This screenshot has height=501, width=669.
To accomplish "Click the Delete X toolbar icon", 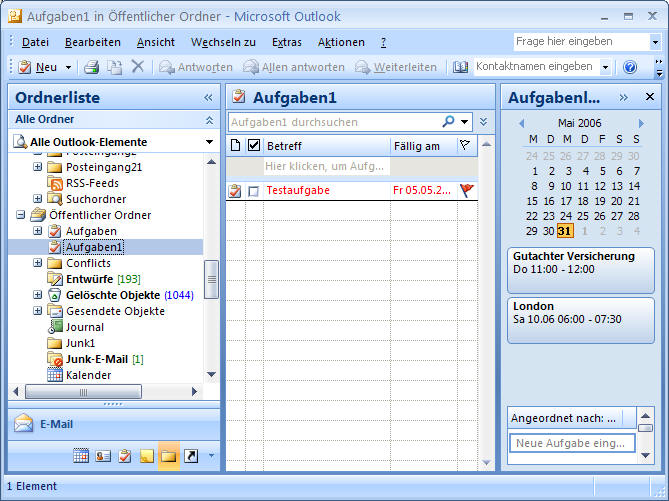I will pyautogui.click(x=138, y=67).
